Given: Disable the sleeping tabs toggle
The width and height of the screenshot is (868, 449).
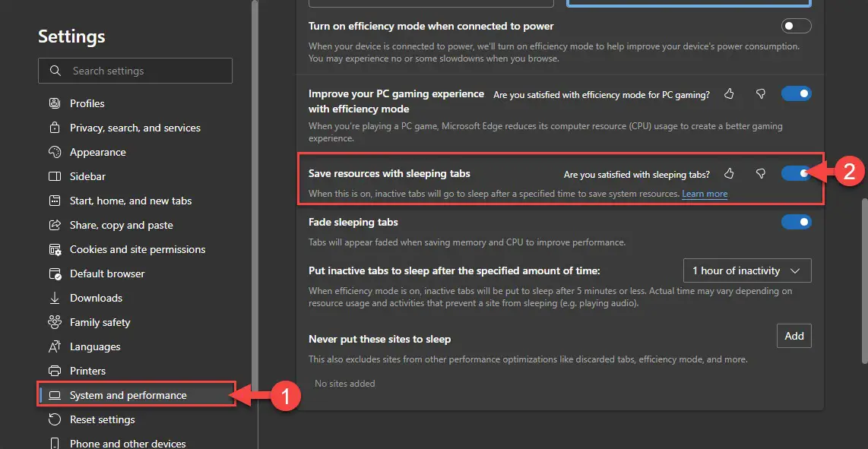Looking at the screenshot, I should 796,174.
